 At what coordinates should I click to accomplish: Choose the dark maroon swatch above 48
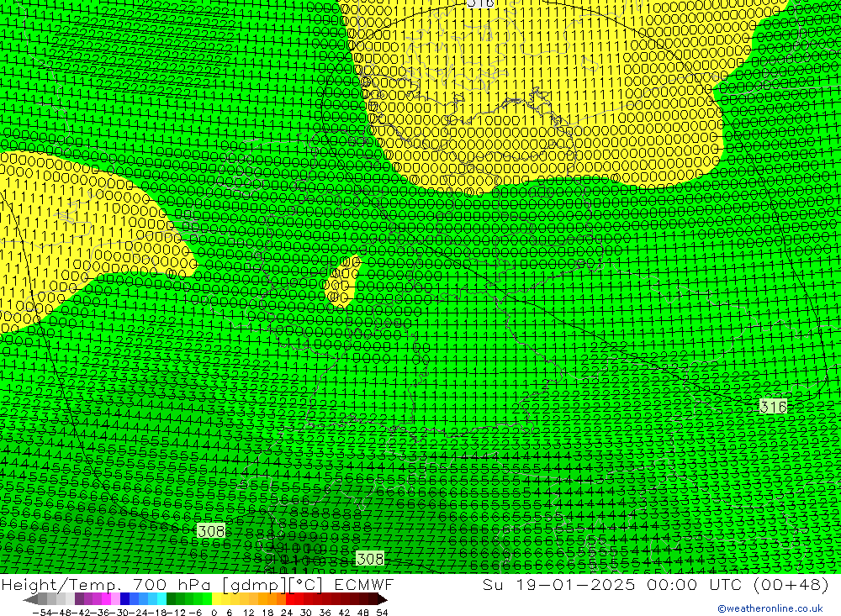click(x=363, y=599)
